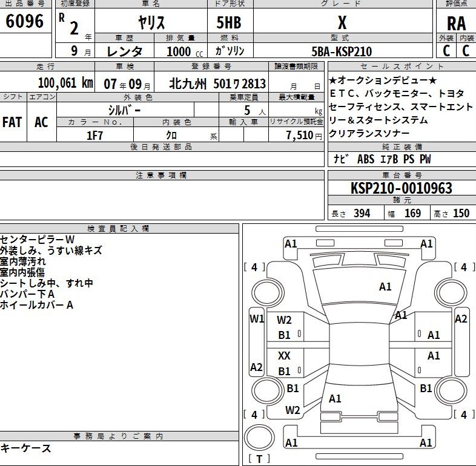The width and height of the screenshot is (476, 466).
Task: Click door type 5HB
Action: click(x=229, y=22)
